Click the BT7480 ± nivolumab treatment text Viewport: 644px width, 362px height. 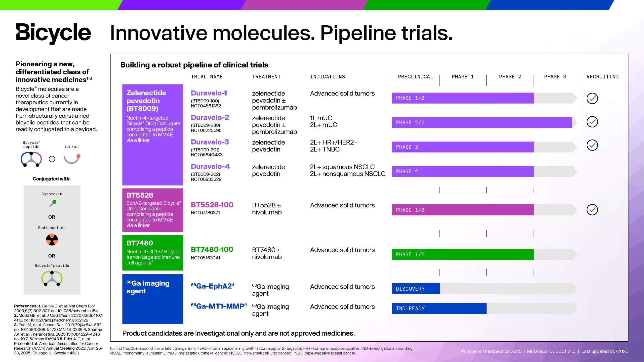click(x=267, y=253)
